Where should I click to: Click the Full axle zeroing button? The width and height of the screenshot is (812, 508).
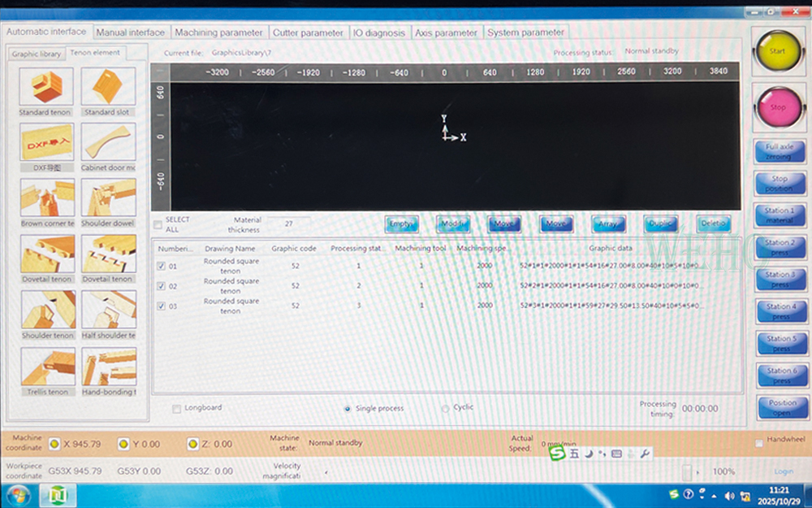[x=779, y=152]
